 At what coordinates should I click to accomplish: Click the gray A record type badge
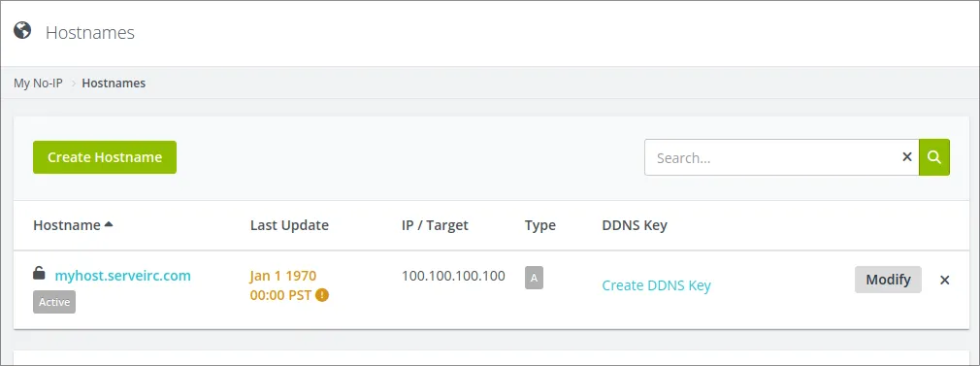click(x=534, y=278)
